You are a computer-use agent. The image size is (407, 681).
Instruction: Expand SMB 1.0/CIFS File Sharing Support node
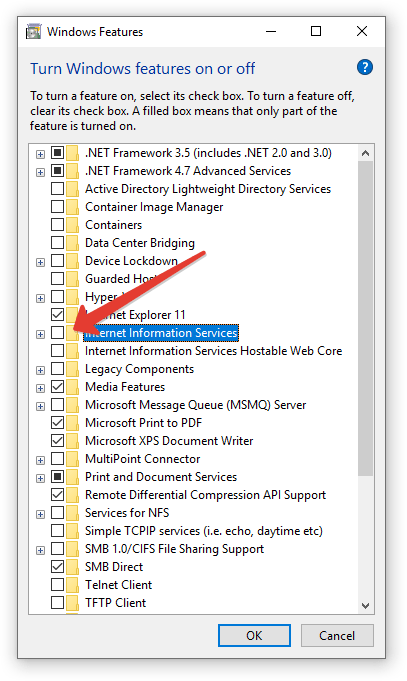[40, 550]
